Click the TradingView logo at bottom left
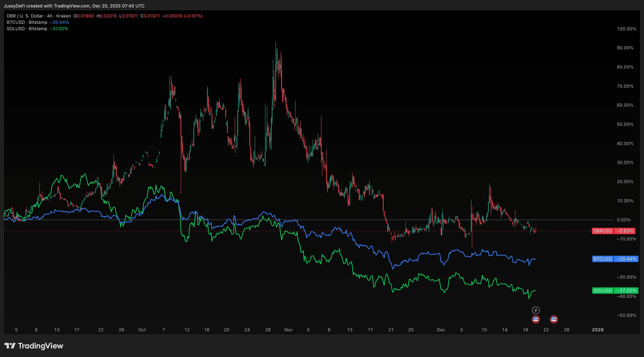Viewport: 644px width, 357px height. [34, 346]
